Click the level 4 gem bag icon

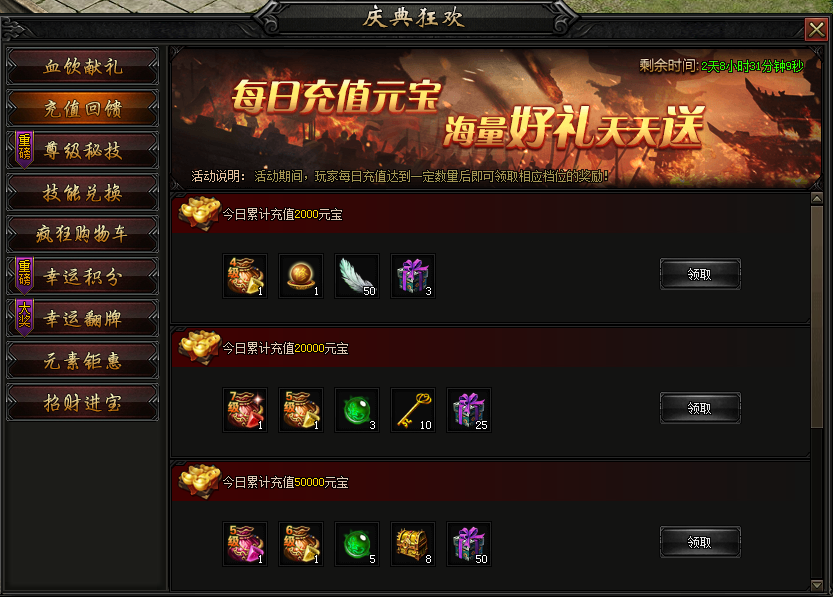point(245,276)
